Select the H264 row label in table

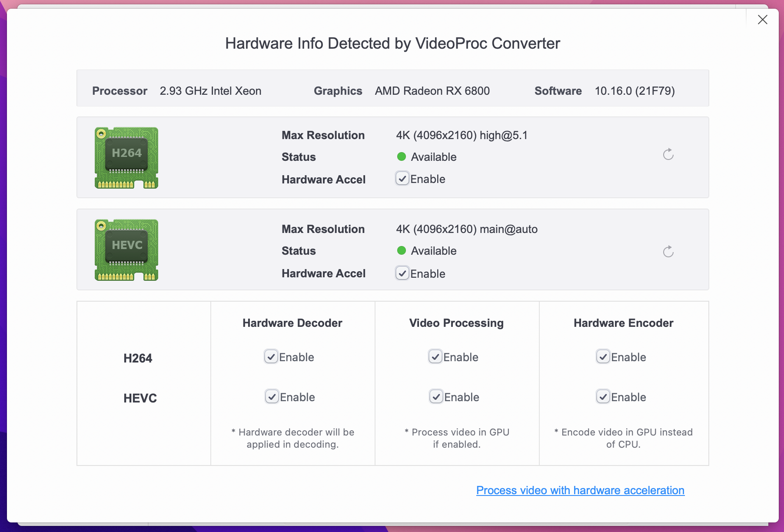coord(138,358)
